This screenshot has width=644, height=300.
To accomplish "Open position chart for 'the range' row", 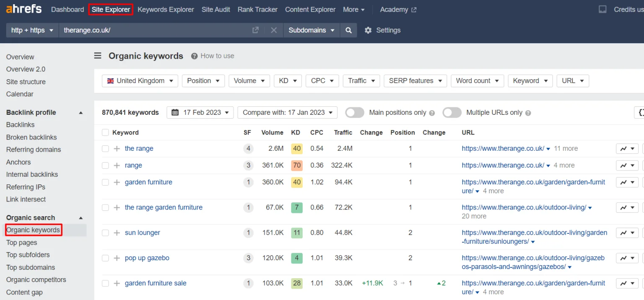I will [x=627, y=148].
